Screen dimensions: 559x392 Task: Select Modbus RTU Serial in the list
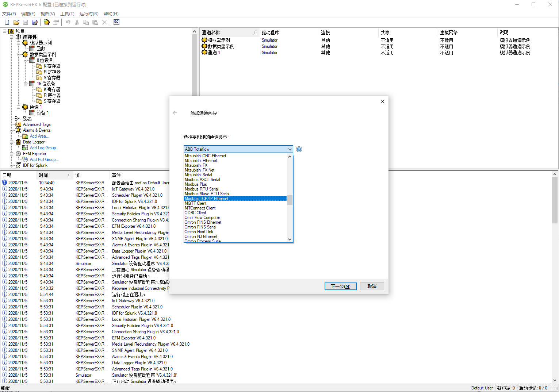point(236,189)
